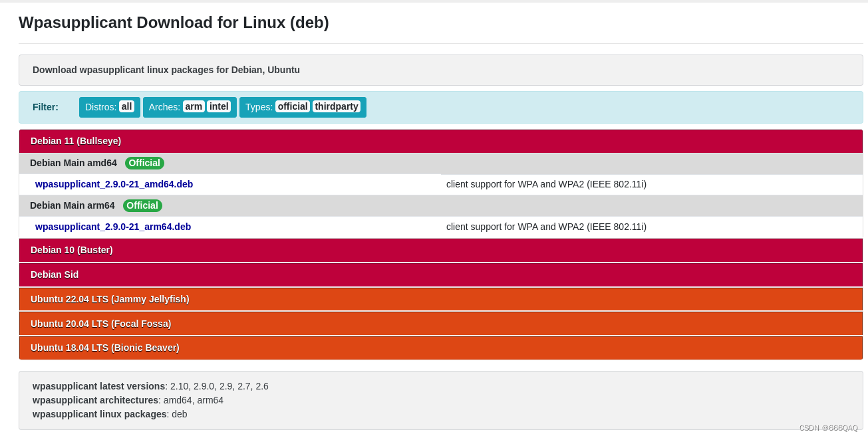Expand Ubuntu 18.04 LTS (Bionic Beaver)

(x=105, y=348)
